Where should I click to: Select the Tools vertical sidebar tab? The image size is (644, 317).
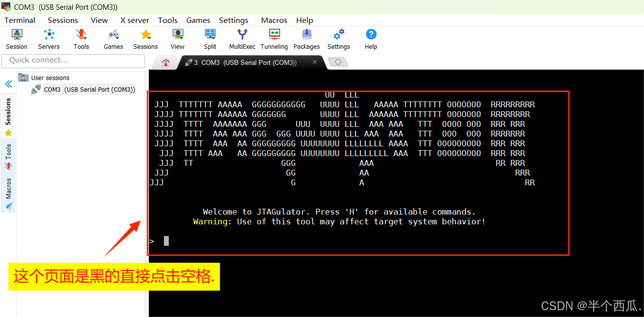point(8,157)
